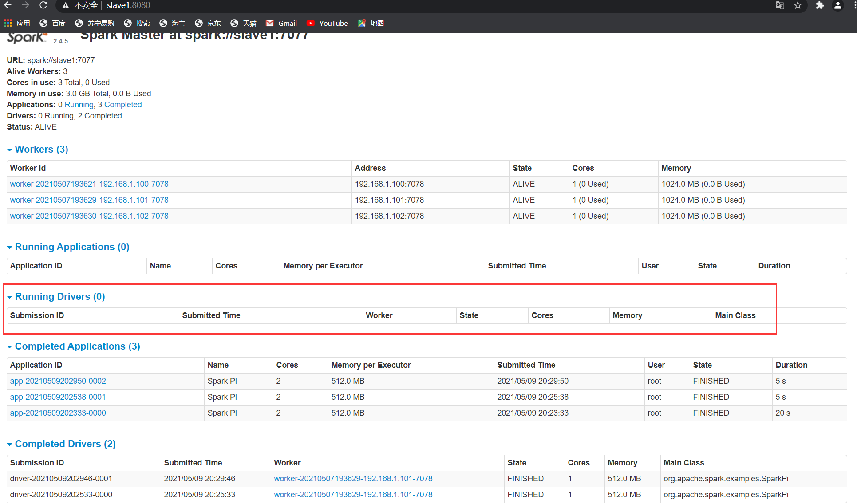Viewport: 857px width, 504px height.
Task: Open the browser profile icon
Action: [x=838, y=6]
